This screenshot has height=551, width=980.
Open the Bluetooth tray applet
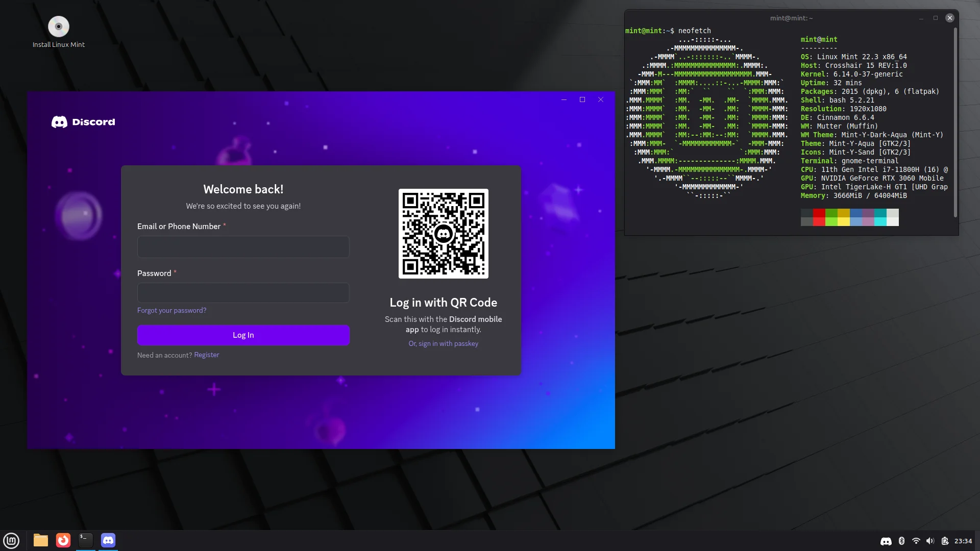click(901, 541)
